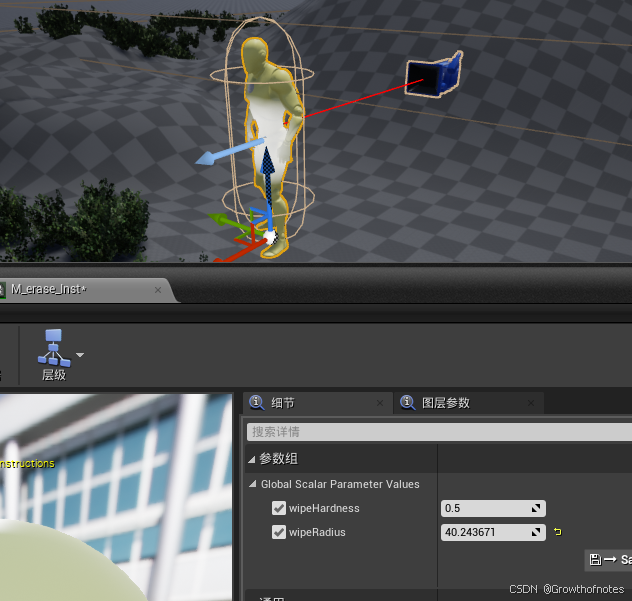Click the wipeRadius parameter label
The height and width of the screenshot is (601, 632).
pyautogui.click(x=317, y=532)
